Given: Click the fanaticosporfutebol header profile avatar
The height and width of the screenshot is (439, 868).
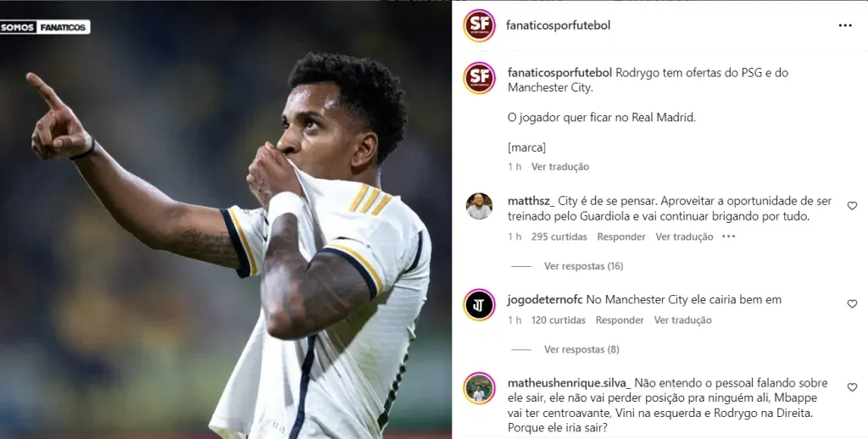Looking at the screenshot, I should click(480, 25).
